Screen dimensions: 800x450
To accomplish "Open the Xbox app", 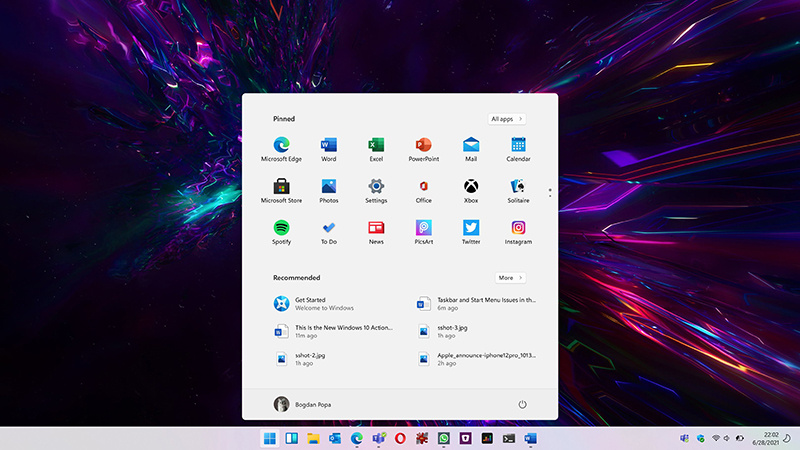I will [x=471, y=191].
